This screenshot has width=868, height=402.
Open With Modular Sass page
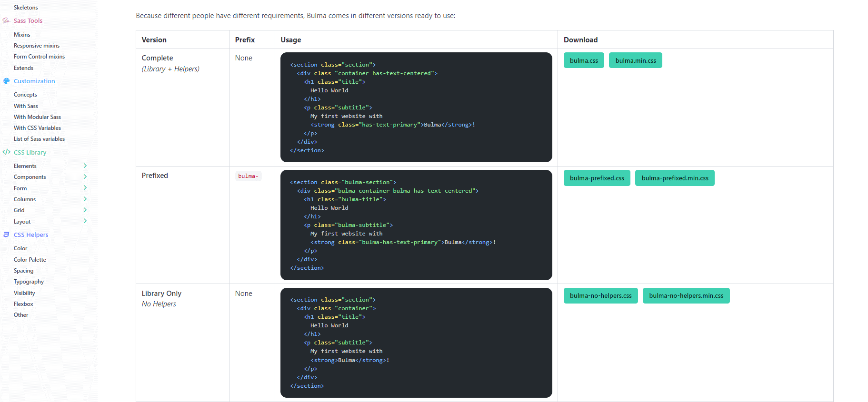point(37,117)
